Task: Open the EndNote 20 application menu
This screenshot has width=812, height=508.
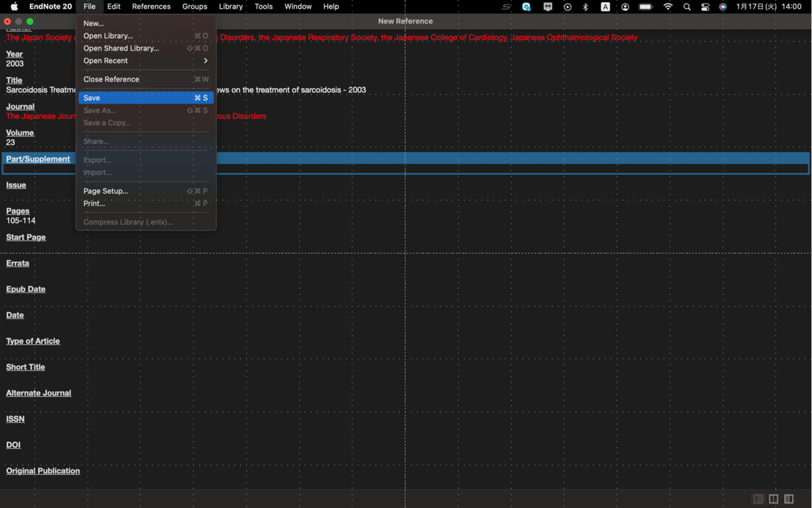Action: [x=51, y=7]
